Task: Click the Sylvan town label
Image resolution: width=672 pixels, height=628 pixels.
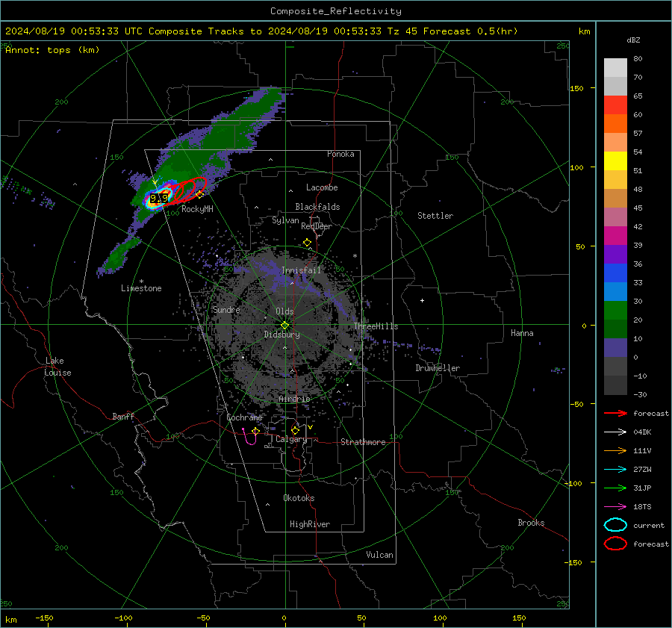Action: 285,220
